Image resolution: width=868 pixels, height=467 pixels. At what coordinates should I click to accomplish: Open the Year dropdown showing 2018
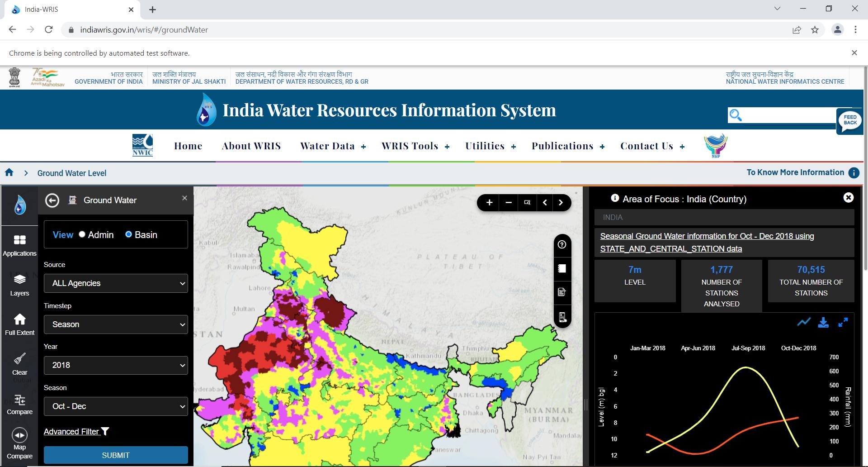116,365
